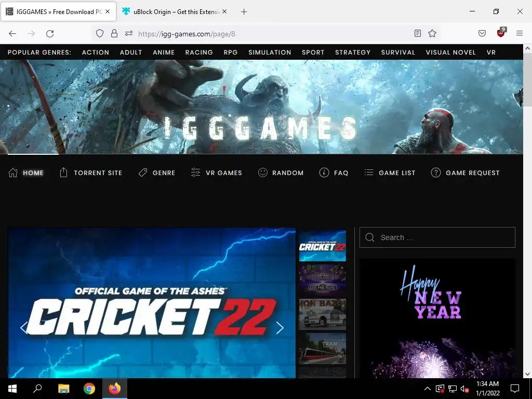Open the muted volume tray icon

click(x=464, y=389)
